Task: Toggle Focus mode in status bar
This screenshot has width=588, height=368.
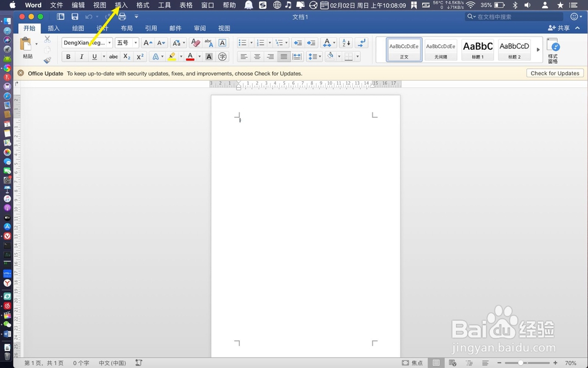Action: point(412,363)
